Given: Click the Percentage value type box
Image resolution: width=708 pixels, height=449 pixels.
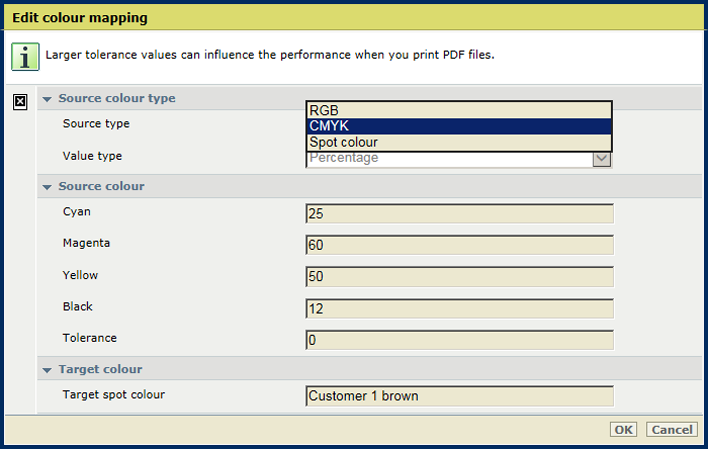Looking at the screenshot, I should [449, 159].
